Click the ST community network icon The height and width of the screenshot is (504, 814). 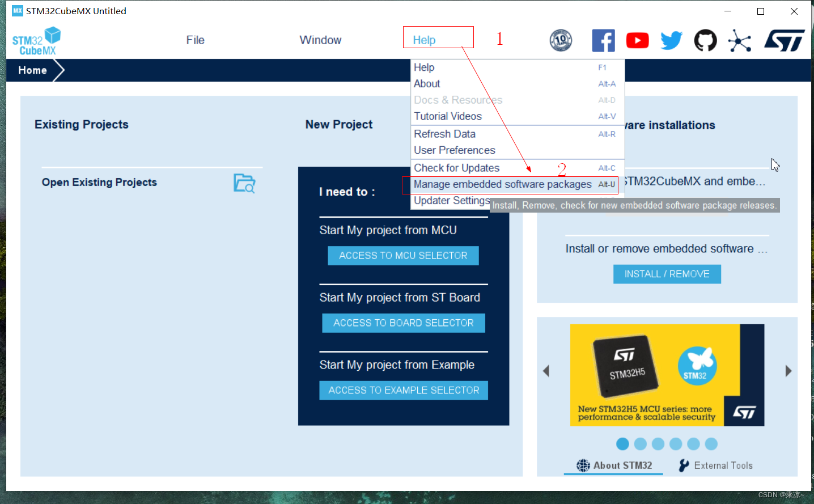click(x=740, y=41)
